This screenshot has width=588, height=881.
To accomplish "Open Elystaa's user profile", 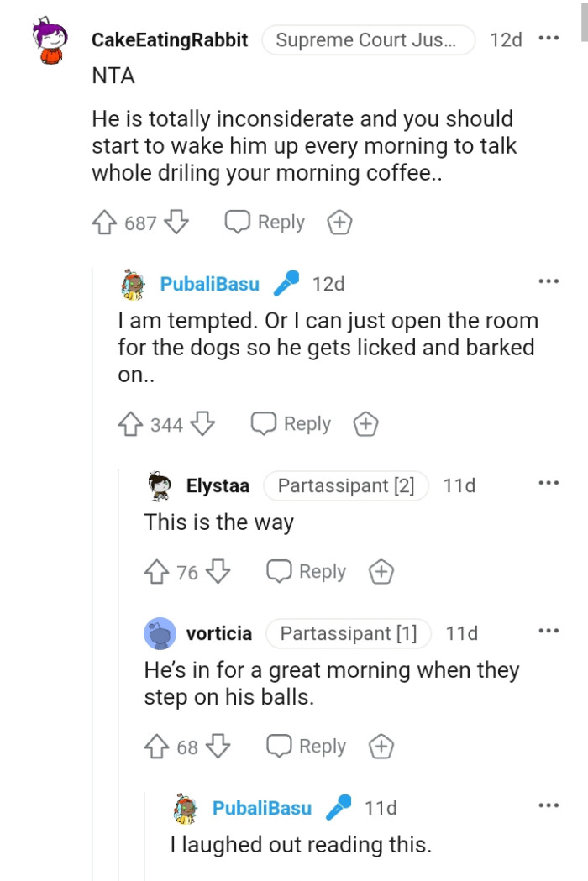I will 218,485.
